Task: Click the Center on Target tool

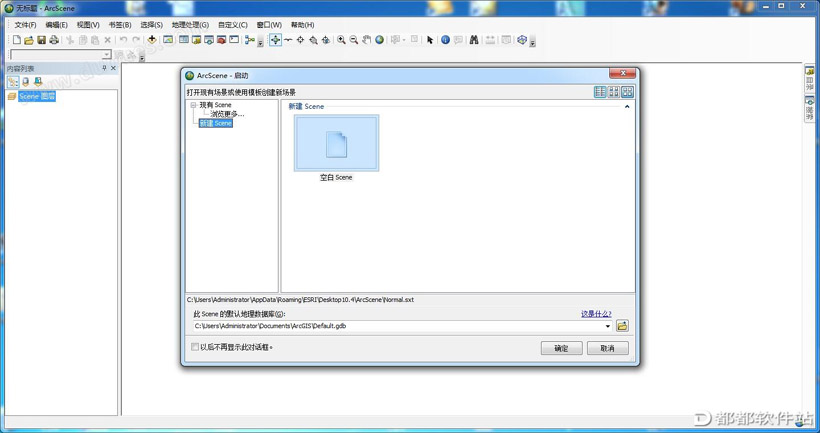Action: 300,40
